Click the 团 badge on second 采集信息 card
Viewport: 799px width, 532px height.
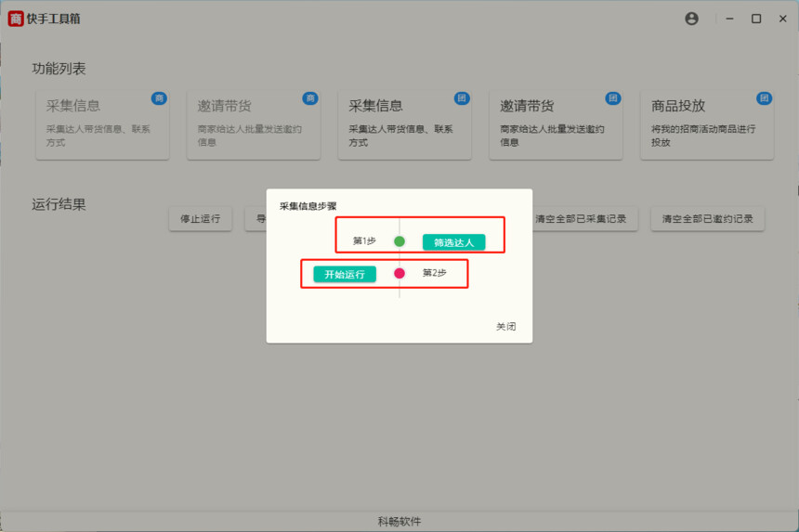(462, 98)
